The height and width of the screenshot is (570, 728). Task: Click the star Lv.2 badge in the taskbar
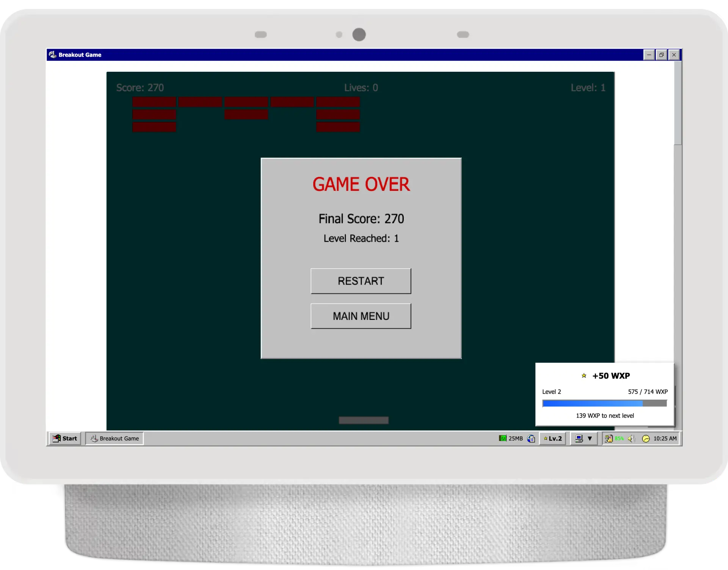click(552, 438)
